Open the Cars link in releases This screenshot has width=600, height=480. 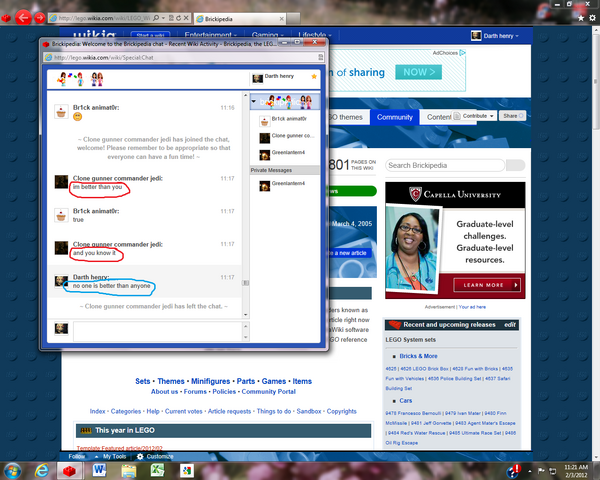tap(406, 401)
